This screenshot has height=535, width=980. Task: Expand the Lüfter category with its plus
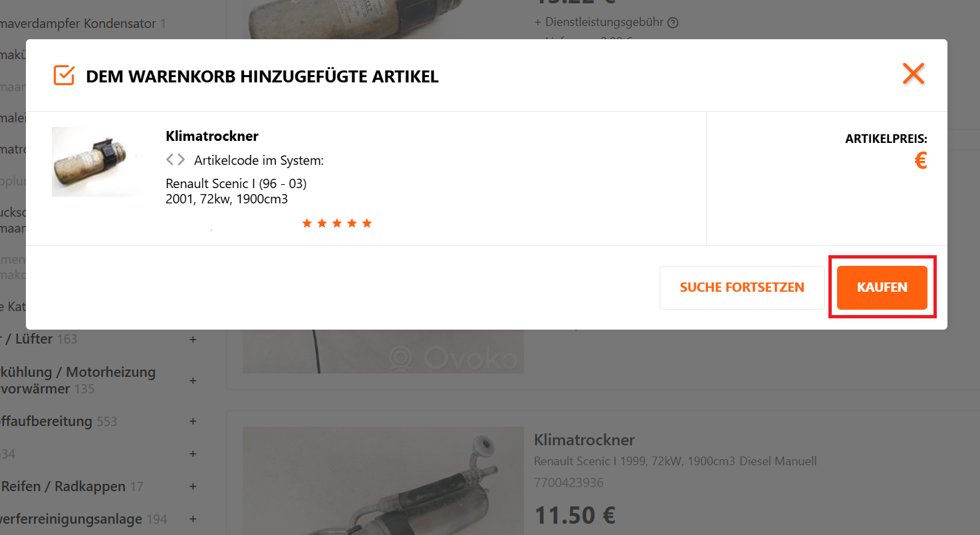(193, 339)
